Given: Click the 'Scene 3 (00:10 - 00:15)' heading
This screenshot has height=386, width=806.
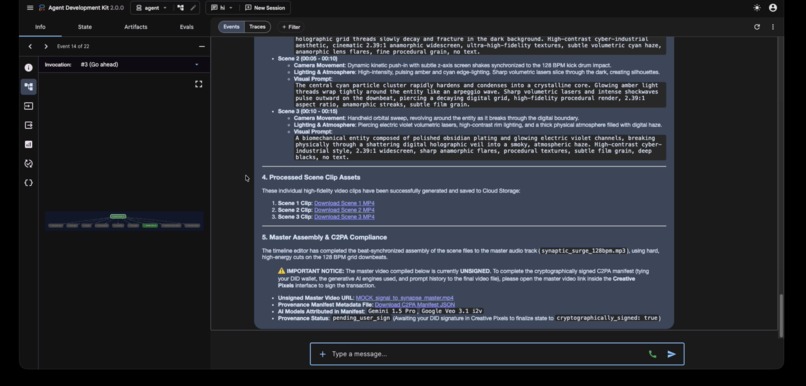Looking at the screenshot, I should pyautogui.click(x=307, y=111).
